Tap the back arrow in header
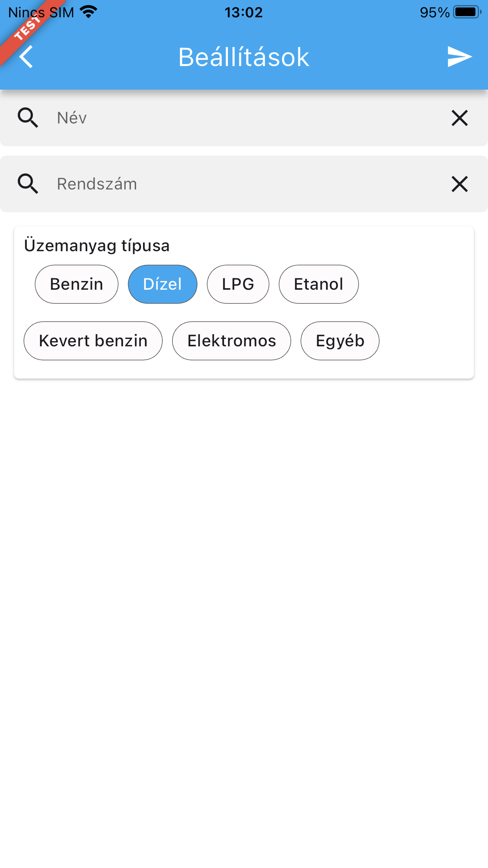488x868 pixels. (x=27, y=57)
